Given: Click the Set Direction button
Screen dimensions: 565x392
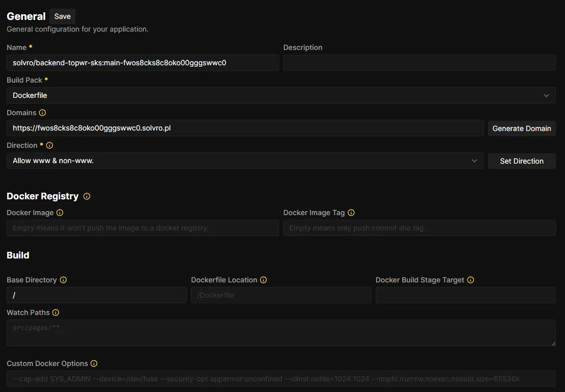Looking at the screenshot, I should tap(521, 161).
